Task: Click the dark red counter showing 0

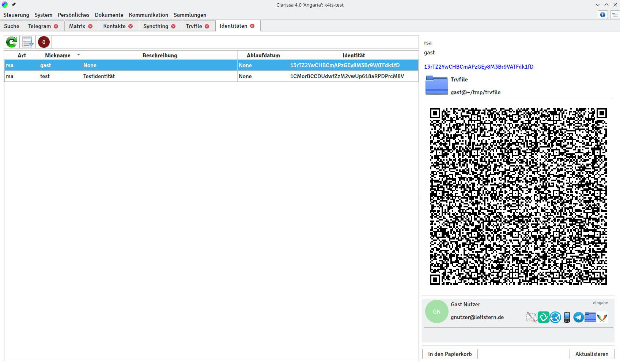Action: point(44,42)
